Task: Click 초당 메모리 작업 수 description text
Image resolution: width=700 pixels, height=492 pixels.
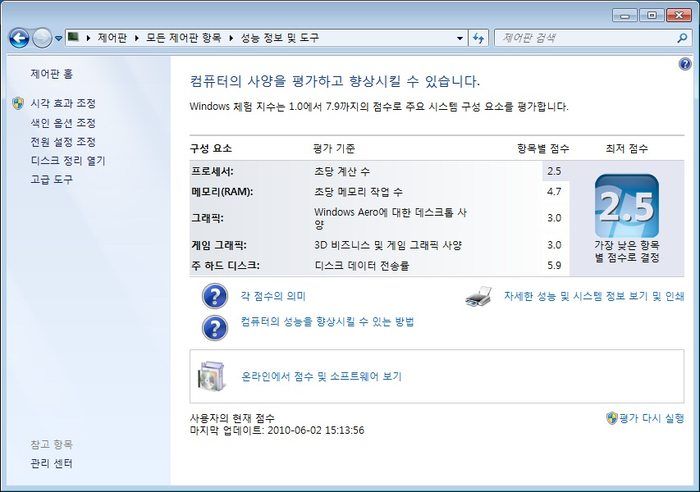Action: click(358, 192)
